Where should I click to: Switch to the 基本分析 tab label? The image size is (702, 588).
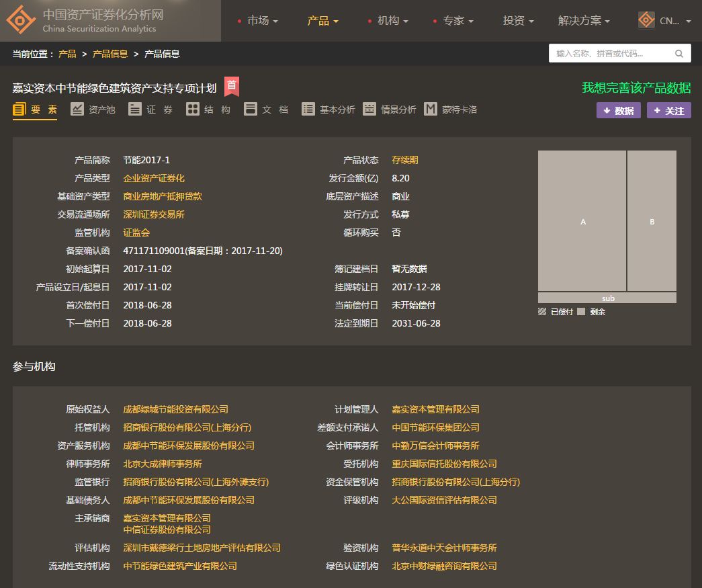[x=337, y=110]
